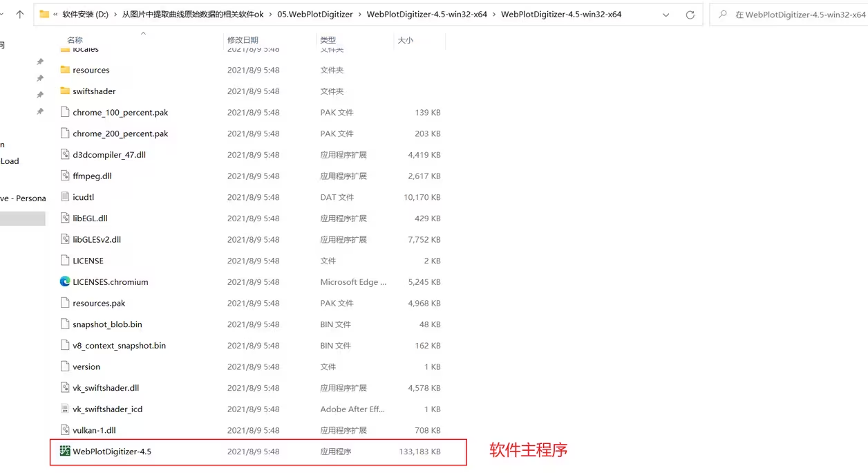Screen dimensions: 868x473
Task: Click the icudtl file icon
Action: tap(65, 197)
